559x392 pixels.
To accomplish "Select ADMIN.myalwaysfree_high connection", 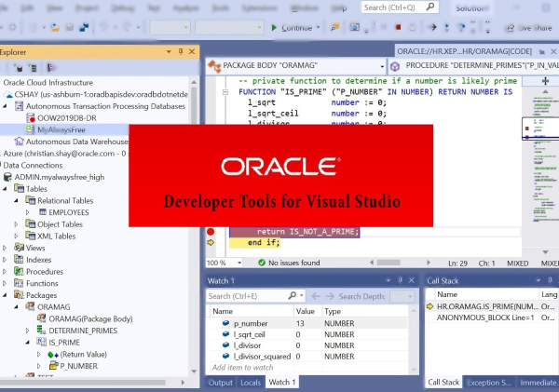I will pos(60,177).
